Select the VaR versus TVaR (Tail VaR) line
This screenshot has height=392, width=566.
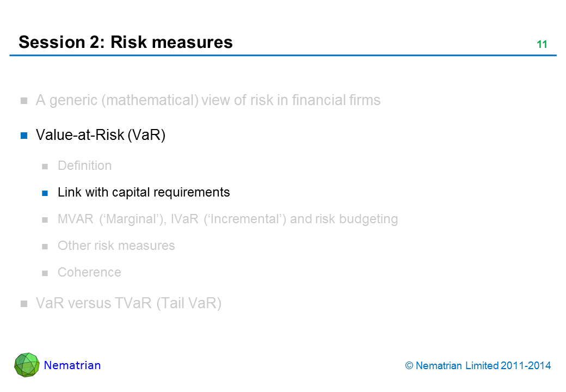tap(128, 303)
